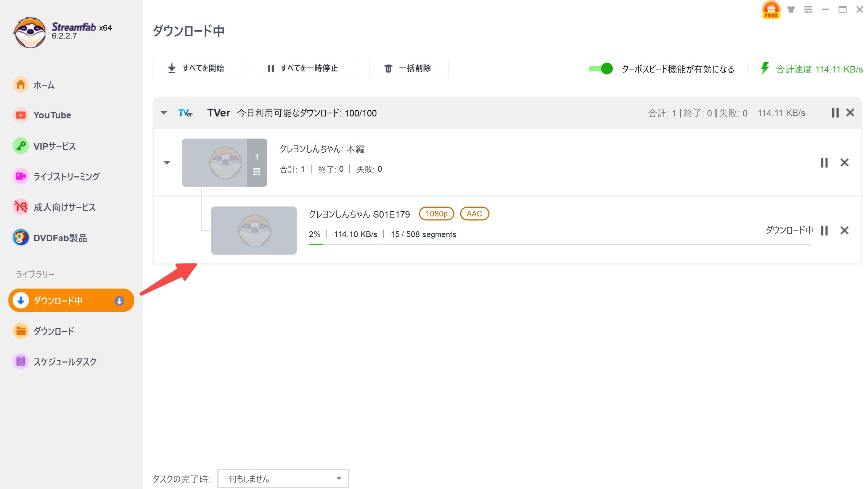Click すべてを開始 button
This screenshot has width=868, height=489.
tap(198, 68)
